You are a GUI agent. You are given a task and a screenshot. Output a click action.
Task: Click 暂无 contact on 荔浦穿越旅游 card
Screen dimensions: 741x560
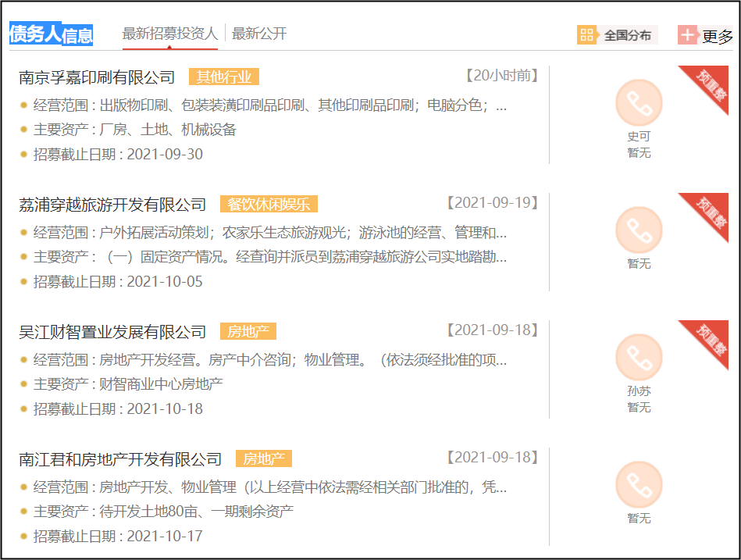pyautogui.click(x=639, y=264)
